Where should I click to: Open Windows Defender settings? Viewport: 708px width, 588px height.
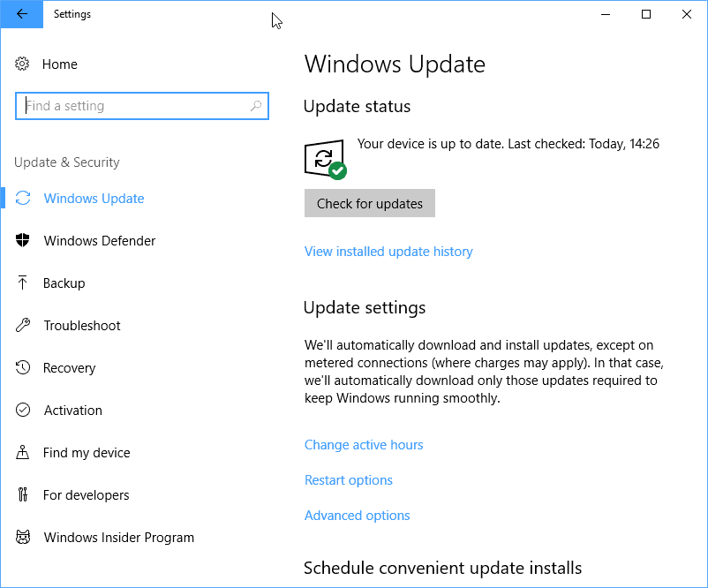click(x=100, y=241)
